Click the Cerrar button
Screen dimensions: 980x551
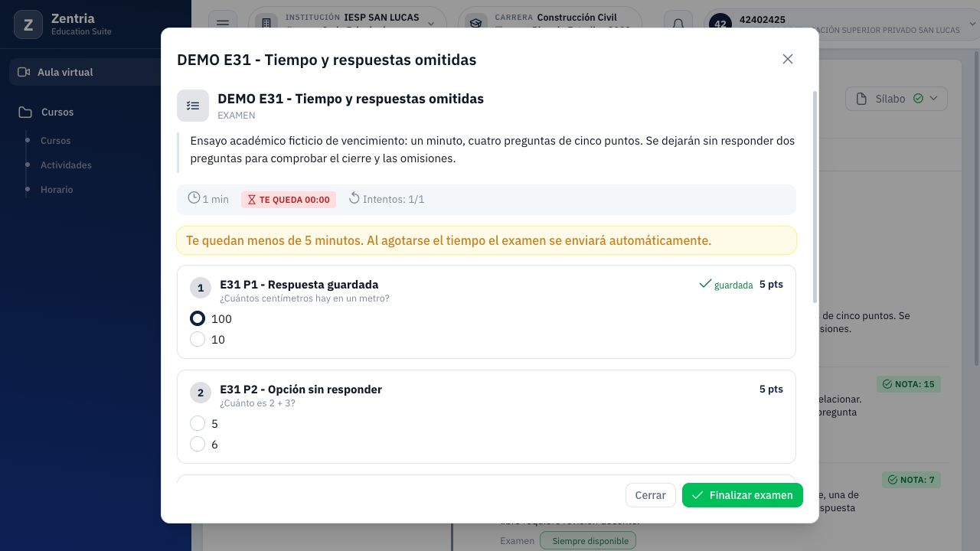tap(650, 495)
